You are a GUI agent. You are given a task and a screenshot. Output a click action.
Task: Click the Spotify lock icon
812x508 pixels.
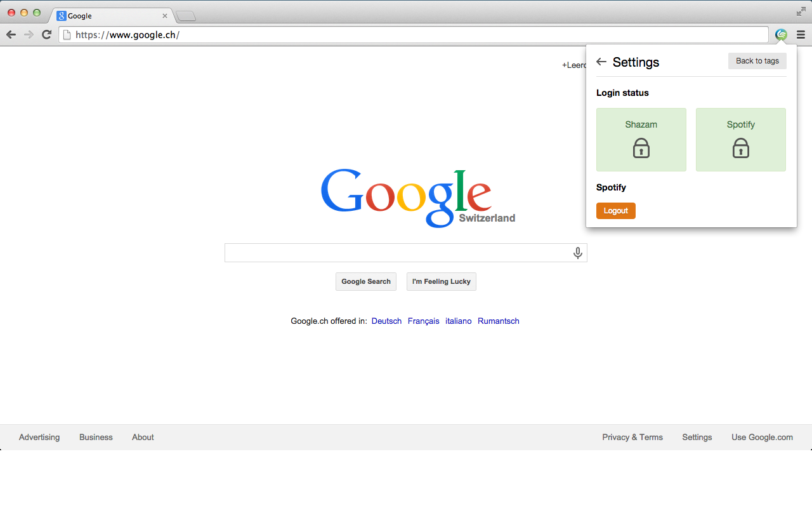pos(741,148)
